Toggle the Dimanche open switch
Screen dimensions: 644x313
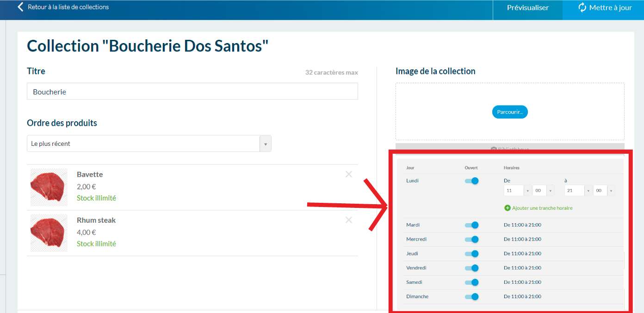coord(472,297)
